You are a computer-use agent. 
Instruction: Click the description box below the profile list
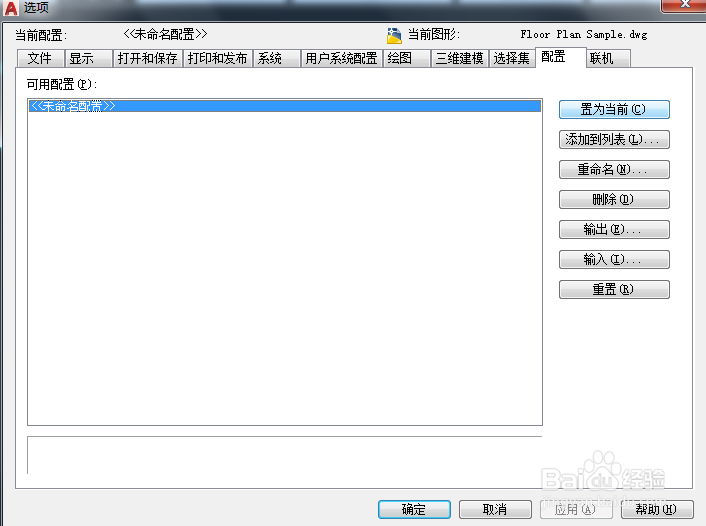(x=285, y=455)
